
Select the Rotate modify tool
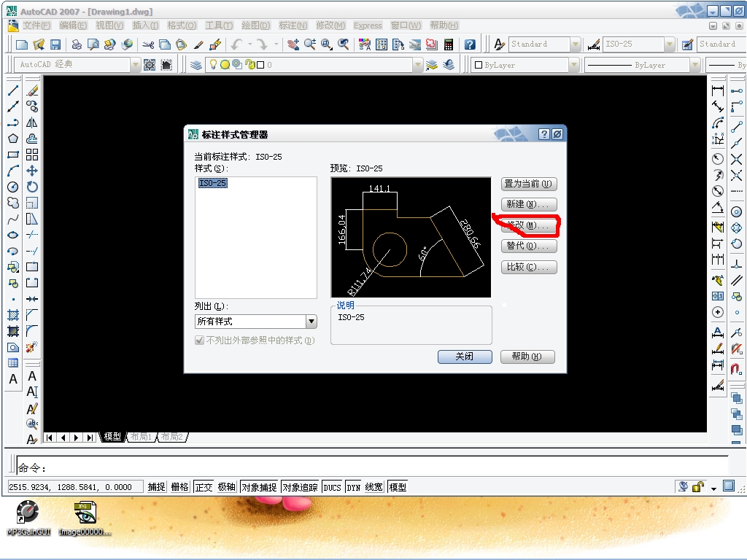(32, 187)
